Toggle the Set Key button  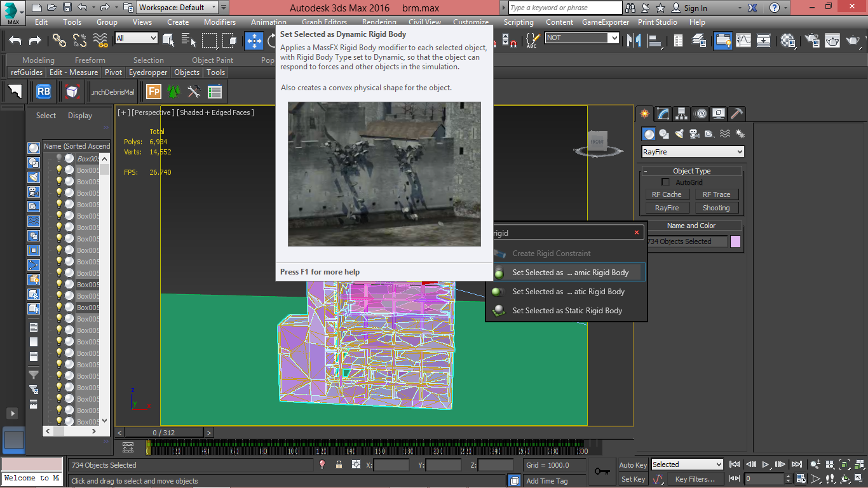click(x=633, y=479)
